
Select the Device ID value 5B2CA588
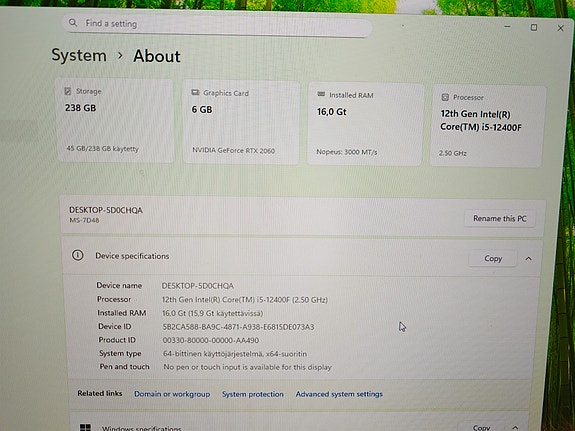pos(238,327)
